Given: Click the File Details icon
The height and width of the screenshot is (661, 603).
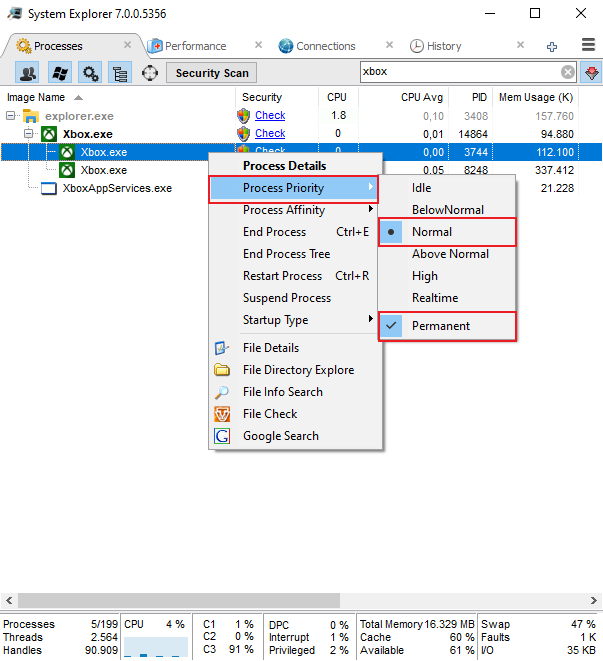Looking at the screenshot, I should 222,348.
